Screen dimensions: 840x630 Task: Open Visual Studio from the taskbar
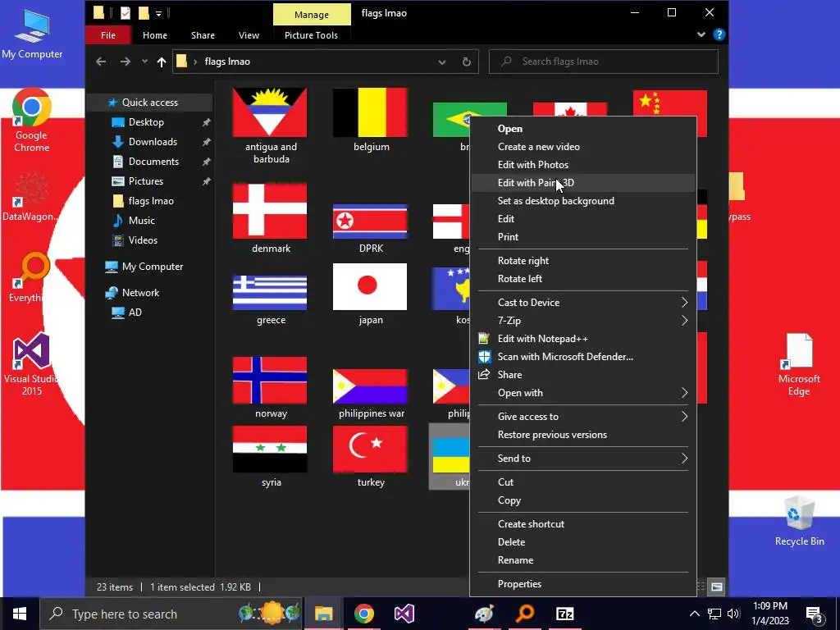click(404, 614)
